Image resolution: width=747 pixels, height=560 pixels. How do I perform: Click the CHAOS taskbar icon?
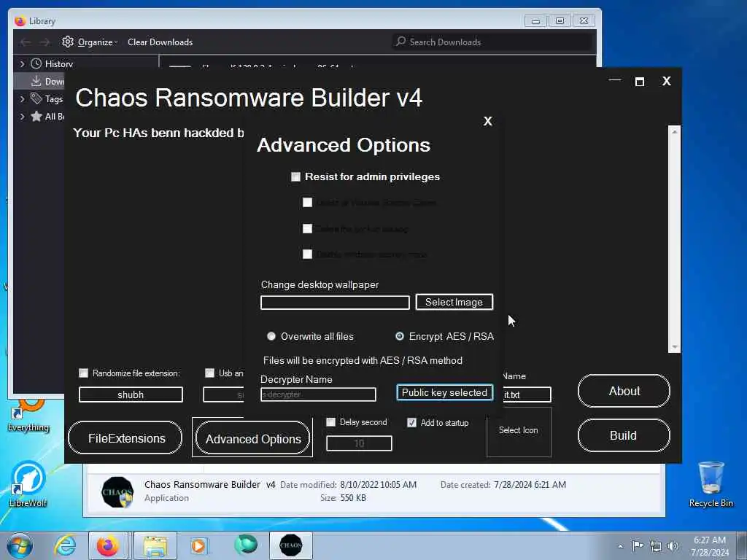point(290,545)
